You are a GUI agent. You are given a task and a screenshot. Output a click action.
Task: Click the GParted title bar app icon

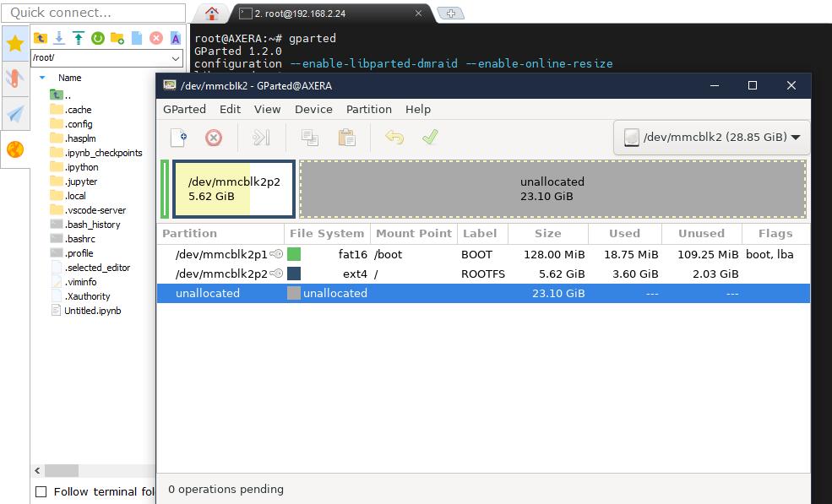point(170,85)
